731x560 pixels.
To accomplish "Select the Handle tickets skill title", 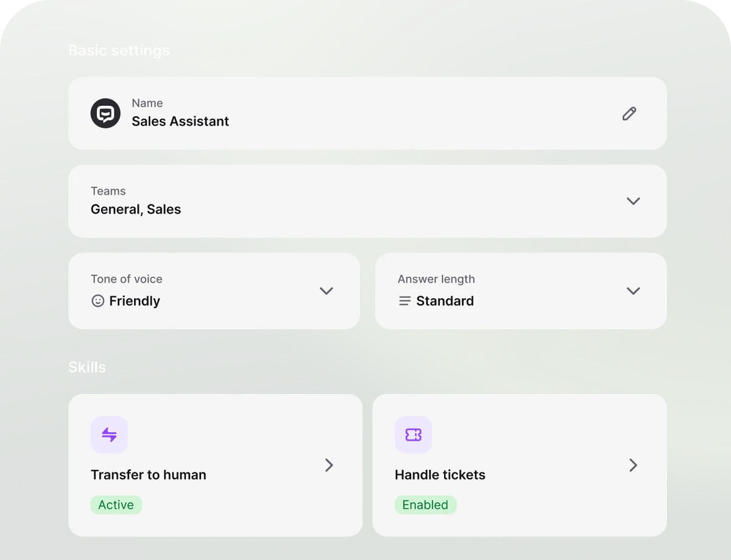I will coord(440,475).
